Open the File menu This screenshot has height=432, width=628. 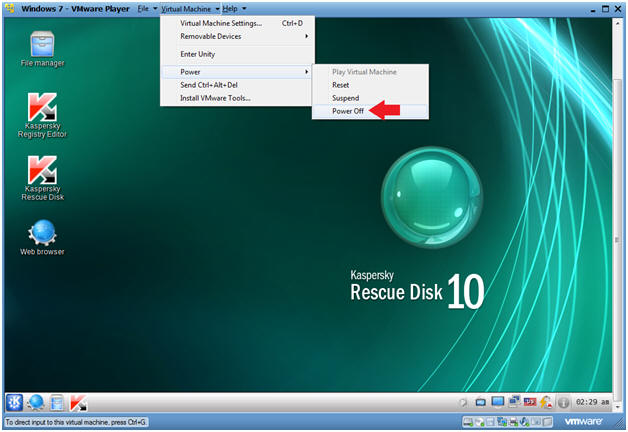point(143,8)
